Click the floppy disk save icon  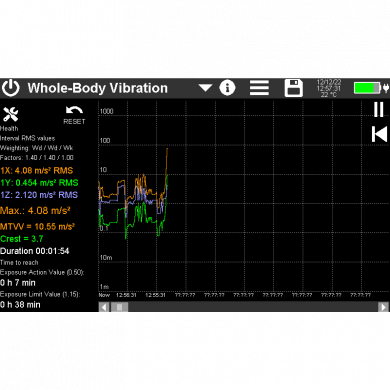[294, 88]
